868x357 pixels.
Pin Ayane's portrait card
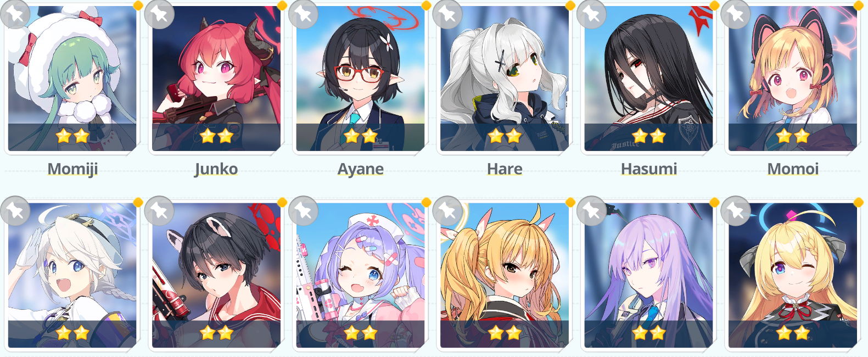pos(303,14)
